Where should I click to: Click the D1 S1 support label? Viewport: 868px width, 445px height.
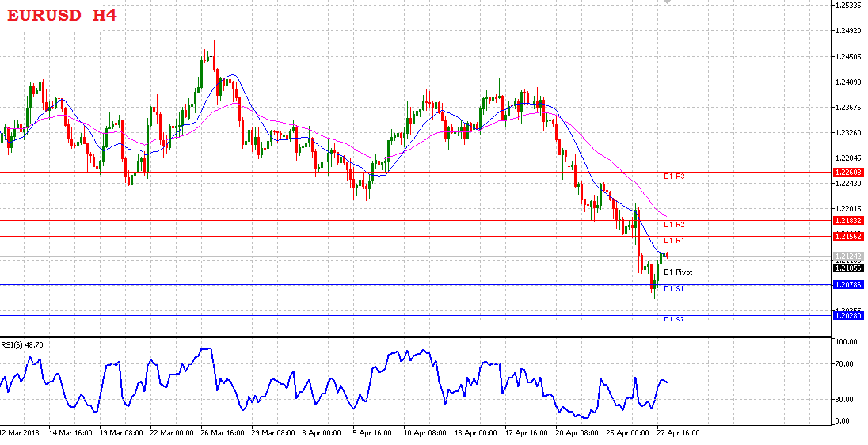coord(674,289)
